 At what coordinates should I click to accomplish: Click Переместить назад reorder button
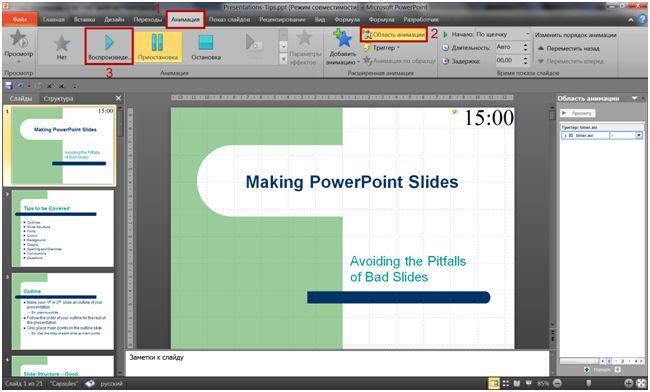pyautogui.click(x=569, y=48)
